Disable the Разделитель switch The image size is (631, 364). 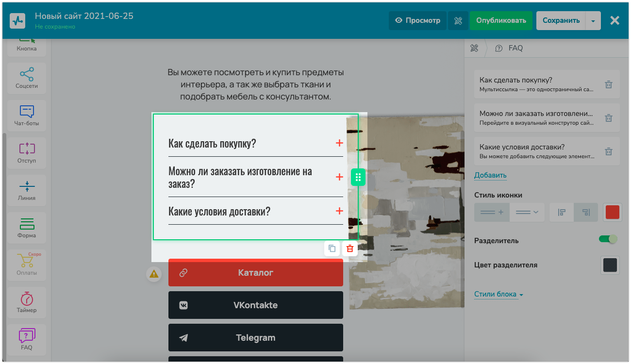click(608, 239)
